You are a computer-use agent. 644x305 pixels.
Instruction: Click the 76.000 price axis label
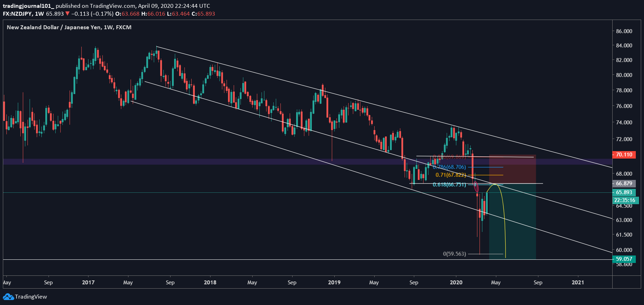tap(624, 106)
